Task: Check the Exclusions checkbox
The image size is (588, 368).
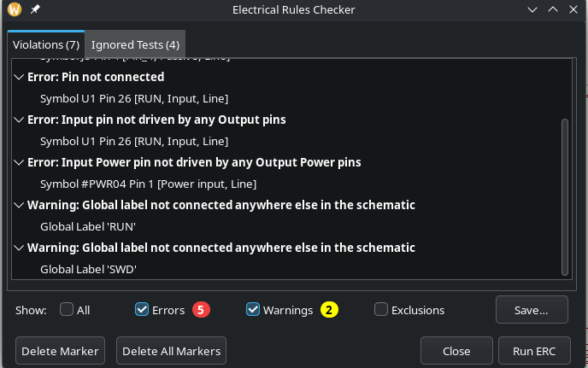Action: coord(381,310)
